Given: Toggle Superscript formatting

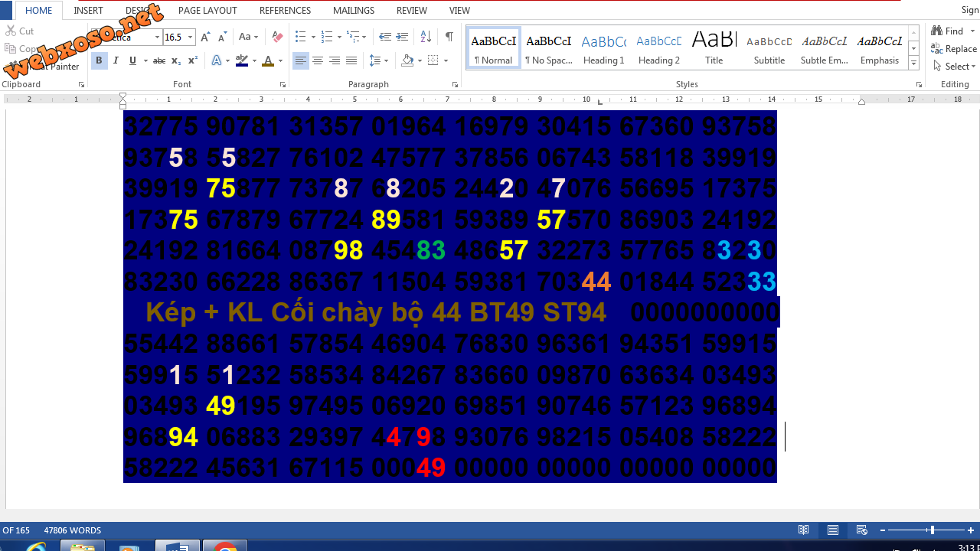Looking at the screenshot, I should [x=193, y=60].
